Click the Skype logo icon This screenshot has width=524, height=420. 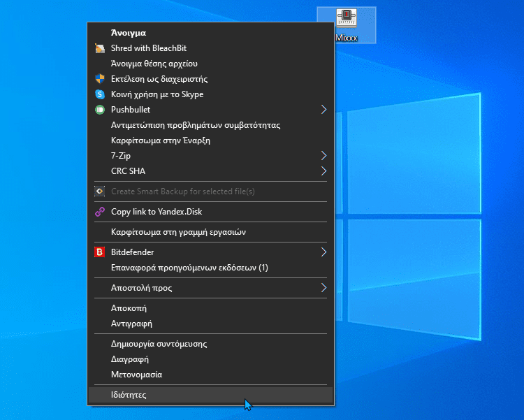click(100, 94)
